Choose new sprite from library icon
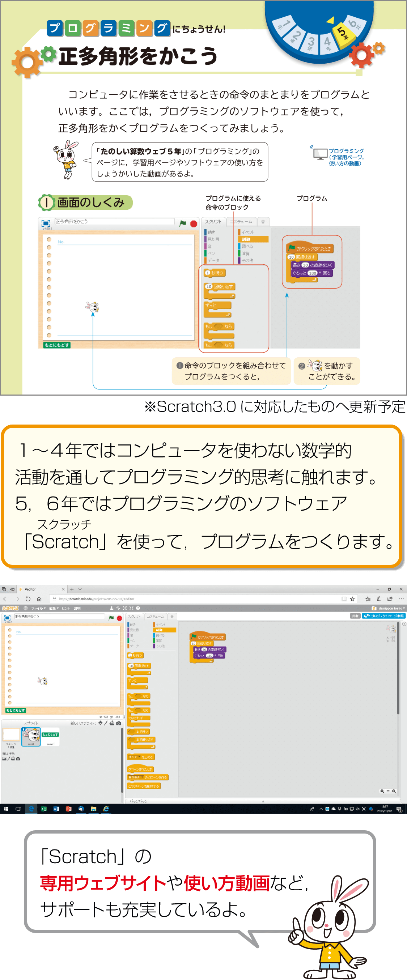Image resolution: width=407 pixels, height=980 pixels. (100, 723)
